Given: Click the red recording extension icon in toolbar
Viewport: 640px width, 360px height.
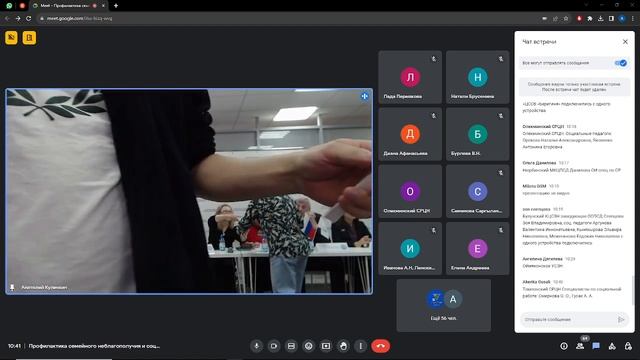Looking at the screenshot, I should point(579,18).
